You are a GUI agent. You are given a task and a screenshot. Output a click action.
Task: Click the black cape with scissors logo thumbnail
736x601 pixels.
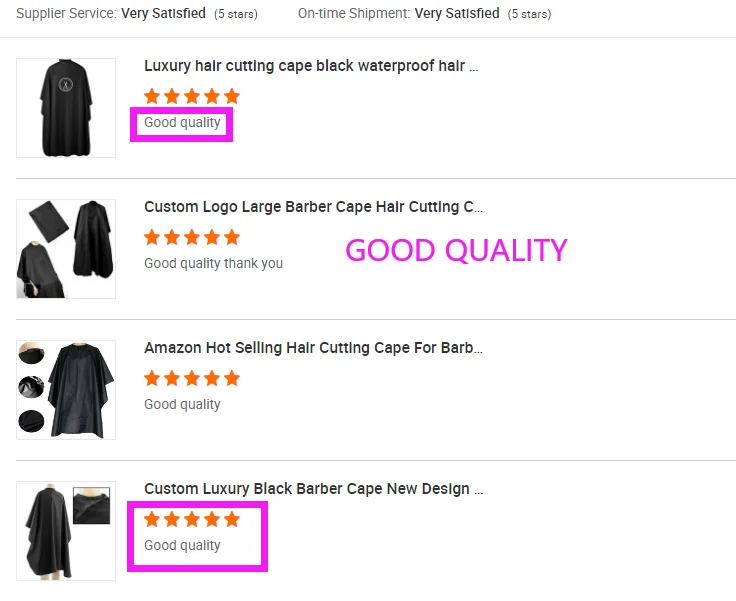pos(66,108)
